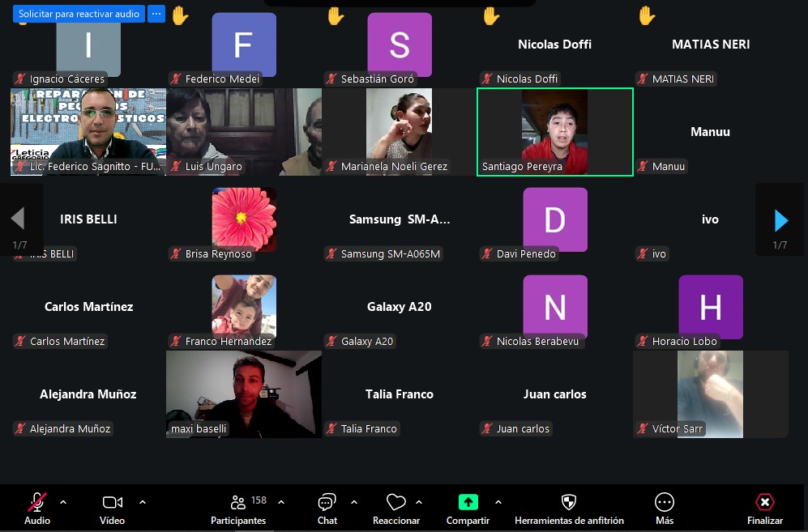Viewport: 808px width, 532px height.
Task: Go to next page of participants
Action: 781,219
